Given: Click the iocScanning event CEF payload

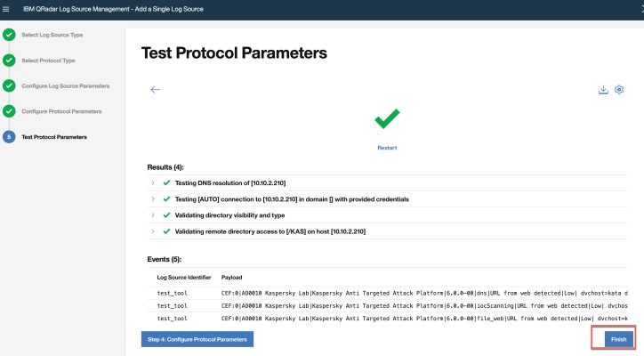Looking at the screenshot, I should point(424,306).
